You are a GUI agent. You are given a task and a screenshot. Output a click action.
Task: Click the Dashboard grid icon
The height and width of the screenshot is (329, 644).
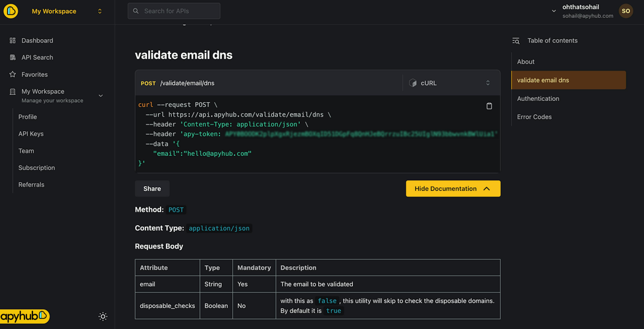13,41
